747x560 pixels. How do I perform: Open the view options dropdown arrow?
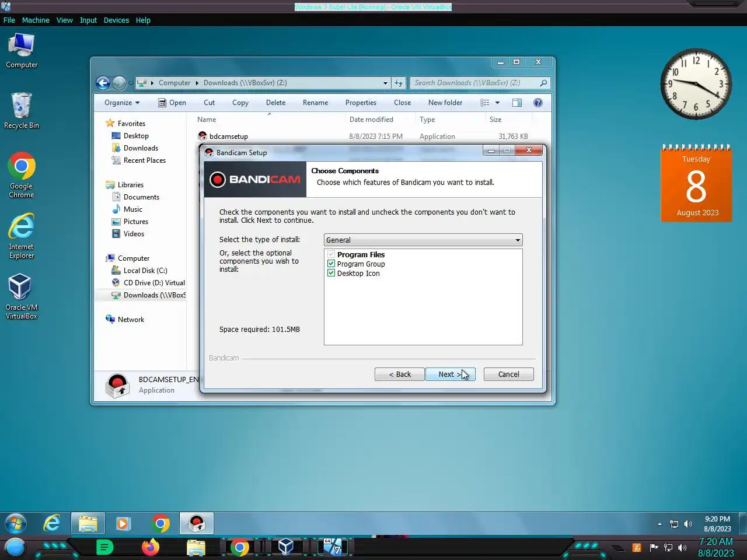point(497,103)
